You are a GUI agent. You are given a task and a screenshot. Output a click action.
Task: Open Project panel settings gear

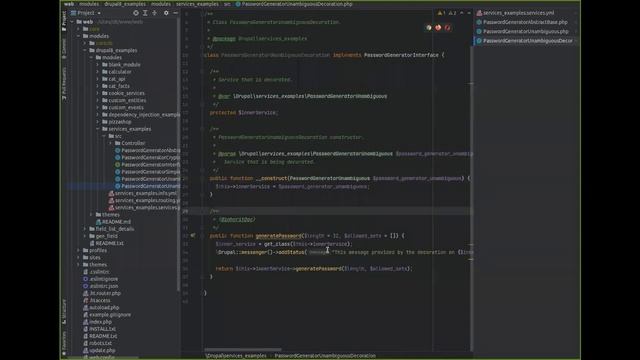(166, 13)
